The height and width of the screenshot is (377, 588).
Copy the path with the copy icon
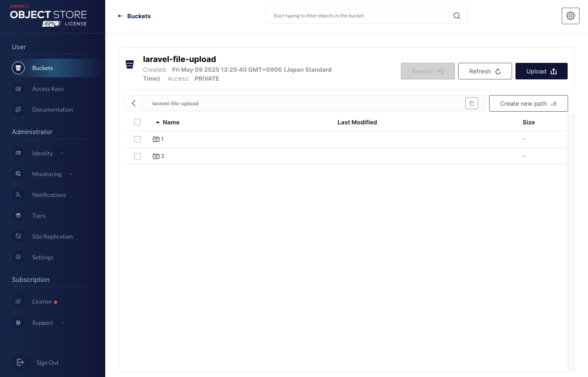tap(472, 104)
